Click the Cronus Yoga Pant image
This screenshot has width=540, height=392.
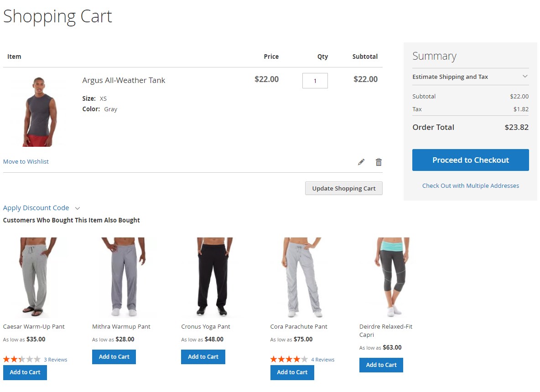click(x=213, y=277)
